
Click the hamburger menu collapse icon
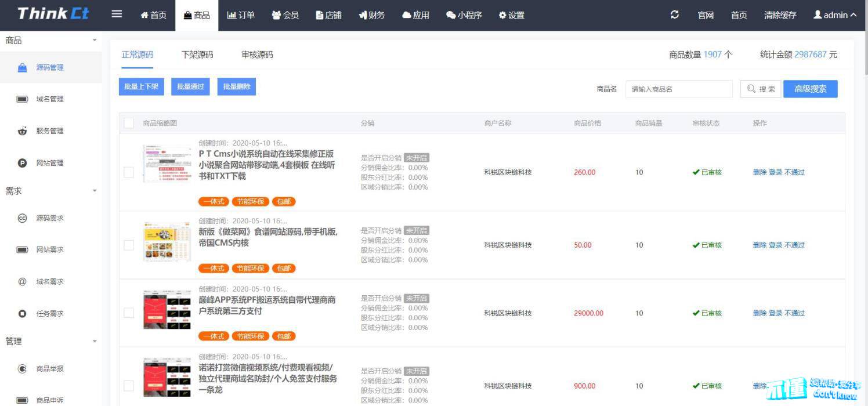click(x=117, y=14)
